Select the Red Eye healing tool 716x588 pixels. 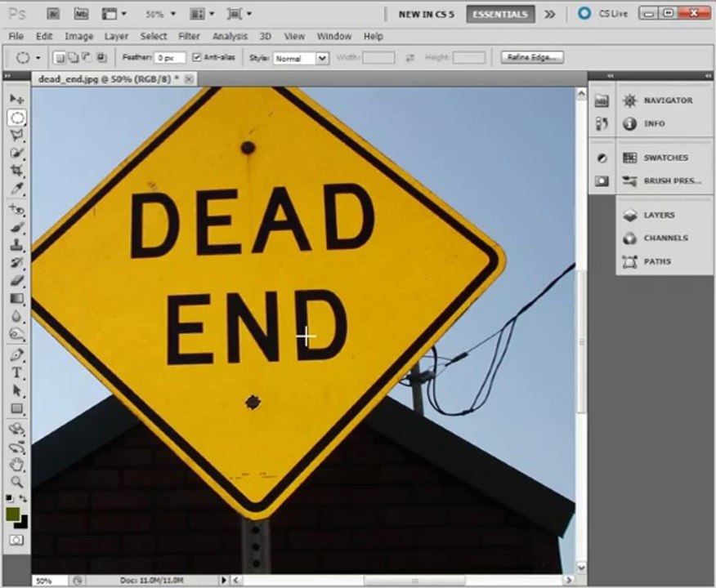[x=17, y=210]
